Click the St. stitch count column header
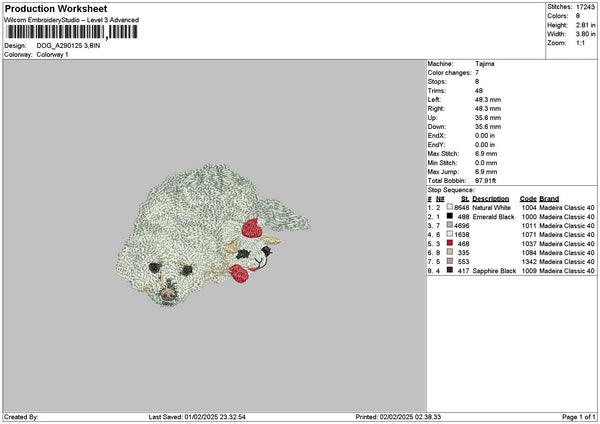 (465, 198)
